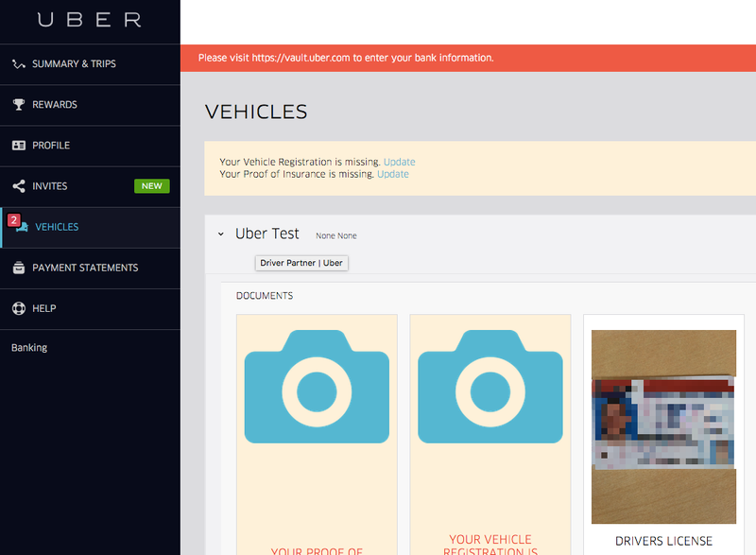Screen dimensions: 756x555
Task: Open Summary & Trips menu item
Action: [x=90, y=64]
